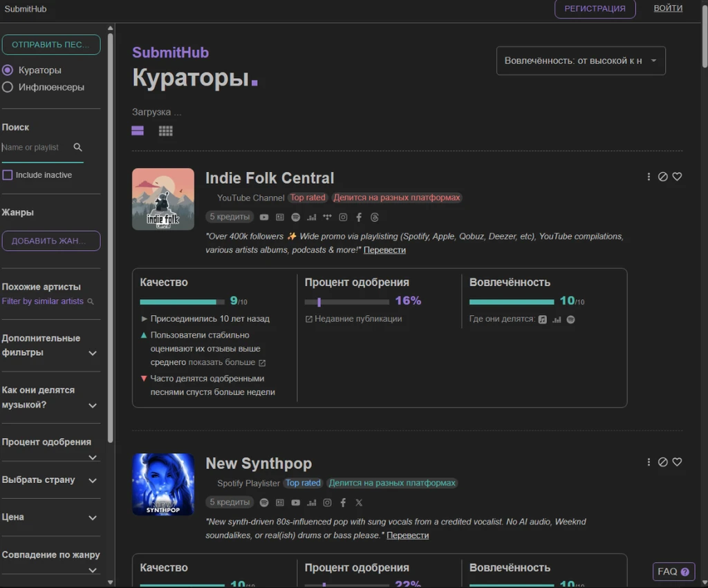Open Indie Folk Central's blog page icon
The height and width of the screenshot is (588, 708).
280,217
